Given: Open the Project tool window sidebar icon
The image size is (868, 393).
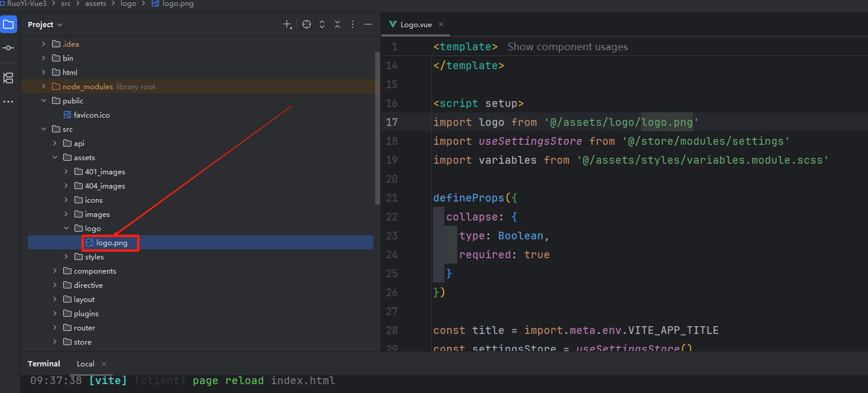Looking at the screenshot, I should [8, 24].
